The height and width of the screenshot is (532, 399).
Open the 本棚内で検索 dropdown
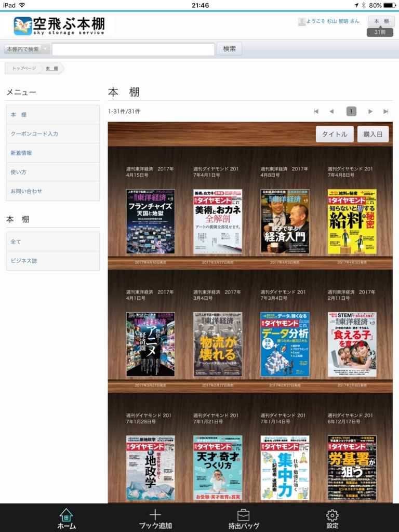pos(27,49)
